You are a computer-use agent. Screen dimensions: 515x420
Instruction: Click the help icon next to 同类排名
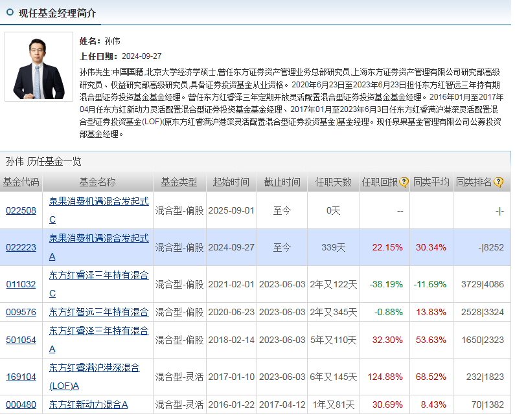pos(498,182)
